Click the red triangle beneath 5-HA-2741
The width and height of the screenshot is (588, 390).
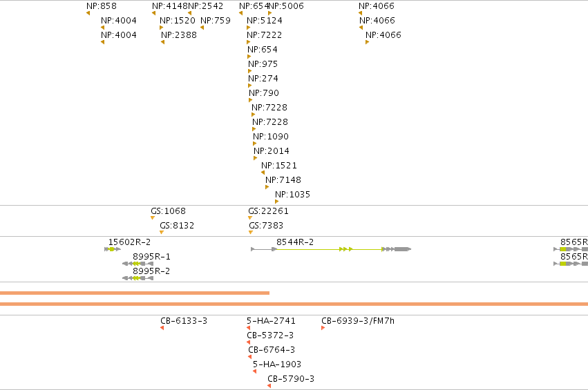[248, 328]
